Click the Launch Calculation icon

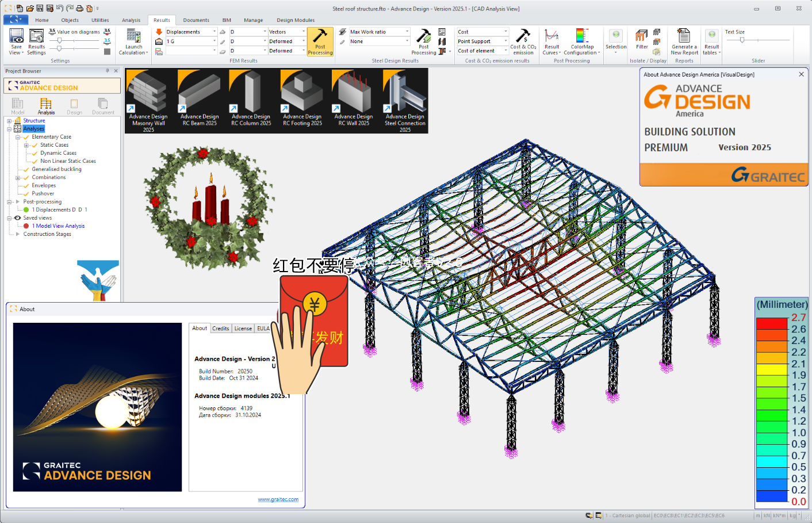pos(133,36)
